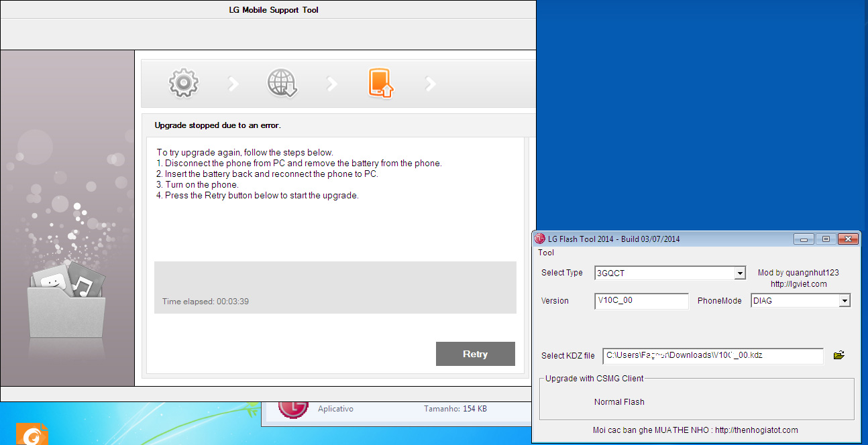
Task: Click the 'Aplicativo' label in background window
Action: 335,409
